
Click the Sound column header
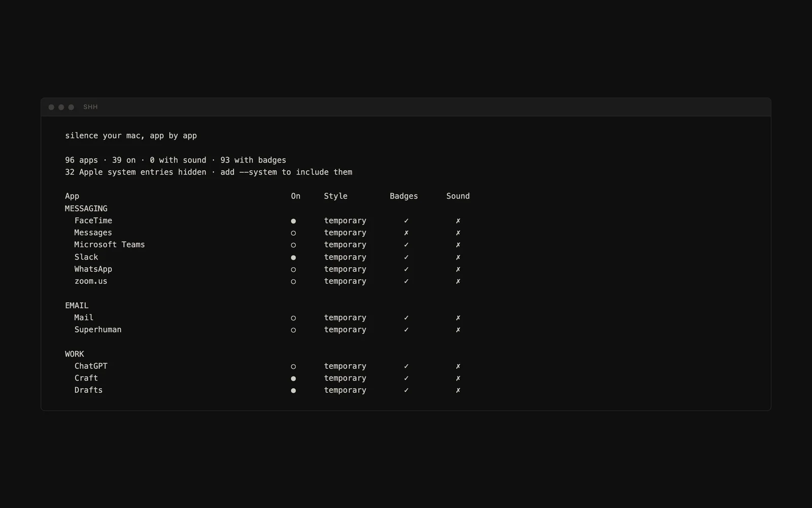pyautogui.click(x=458, y=196)
